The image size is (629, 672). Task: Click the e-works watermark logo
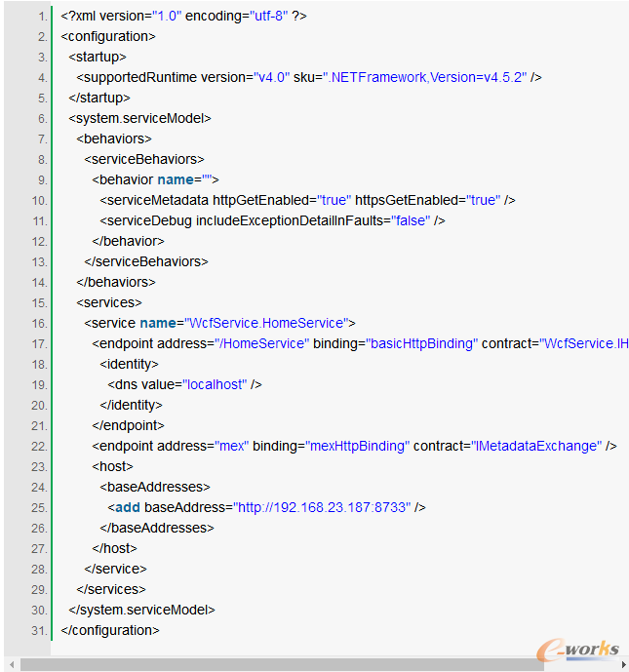pyautogui.click(x=578, y=648)
